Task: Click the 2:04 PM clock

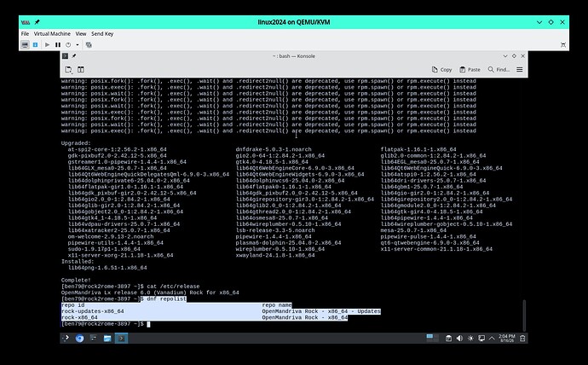Action: click(507, 338)
